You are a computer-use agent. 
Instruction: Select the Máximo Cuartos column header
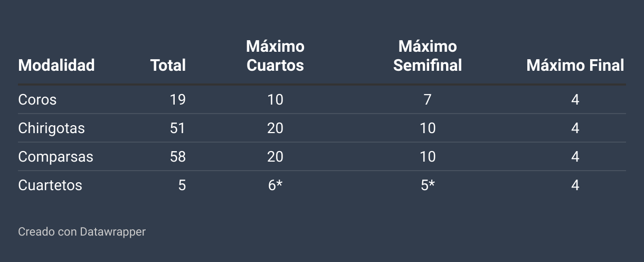(275, 55)
